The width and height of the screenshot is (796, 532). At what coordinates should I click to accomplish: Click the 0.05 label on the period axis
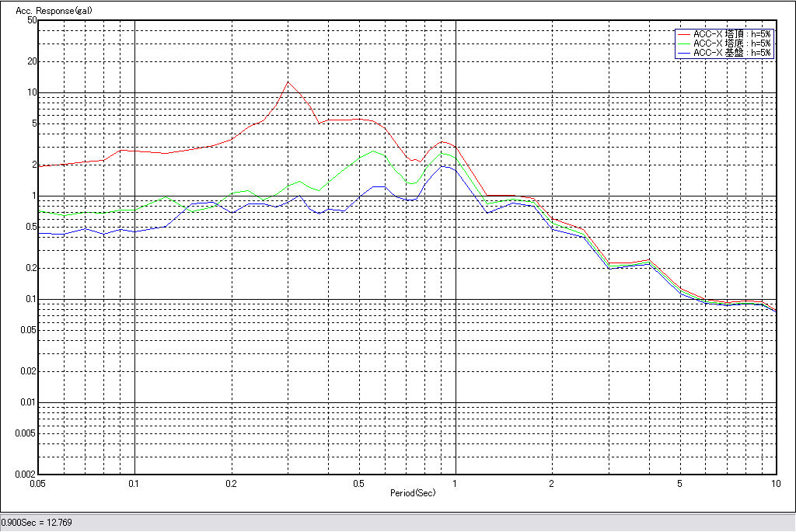point(37,483)
